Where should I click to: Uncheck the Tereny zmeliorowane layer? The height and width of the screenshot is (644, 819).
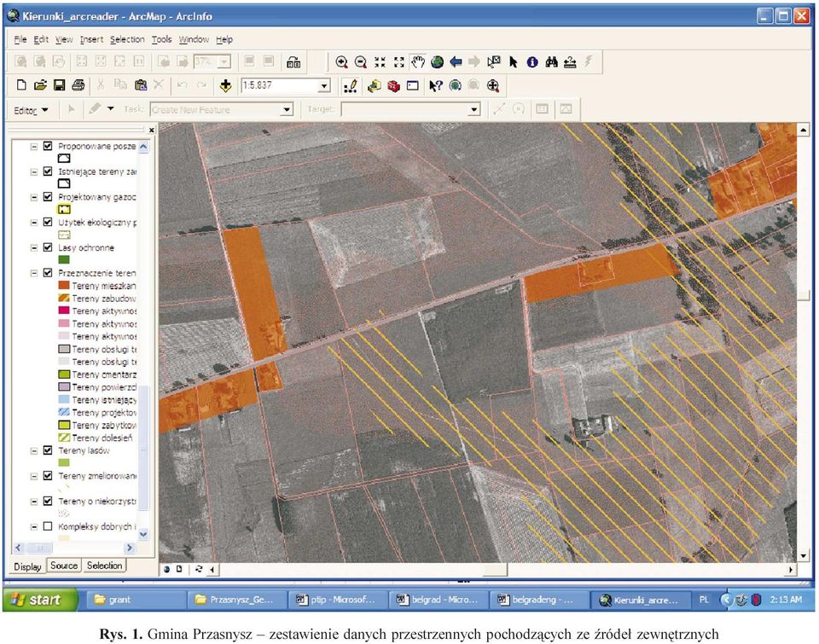click(48, 476)
